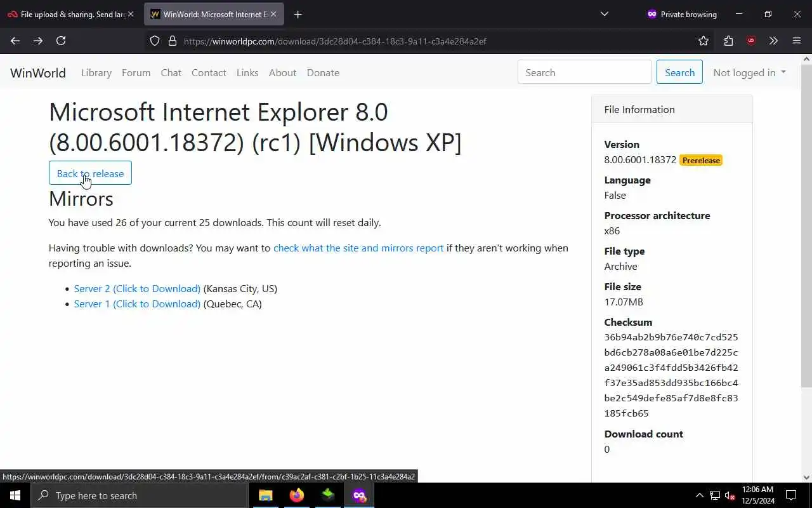This screenshot has height=508, width=812.
Task: Open the Forum menu item
Action: pos(136,72)
